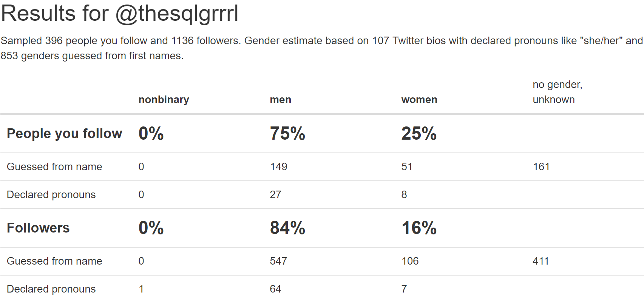The image size is (644, 308).
Task: Click the 51 women guessed-from-name count
Action: tap(407, 167)
